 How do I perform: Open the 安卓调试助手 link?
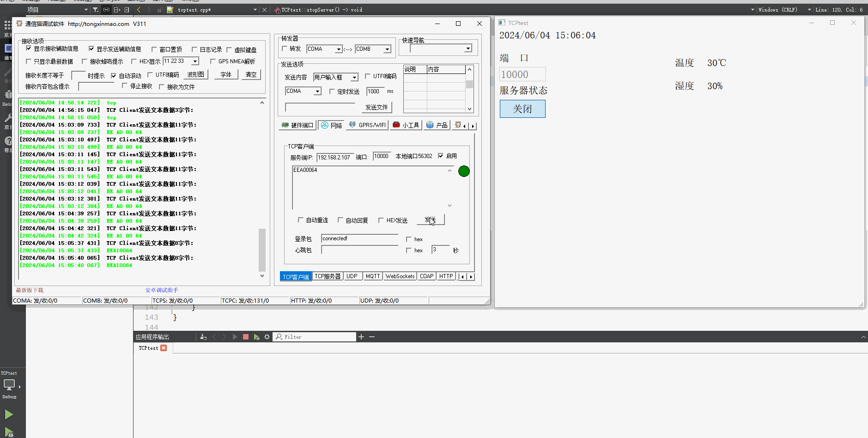pos(162,290)
